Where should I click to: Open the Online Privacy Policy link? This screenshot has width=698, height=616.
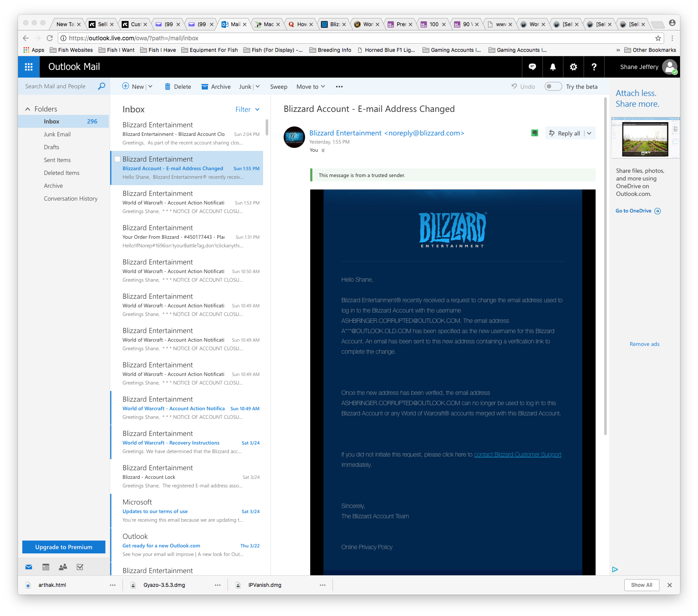click(367, 547)
